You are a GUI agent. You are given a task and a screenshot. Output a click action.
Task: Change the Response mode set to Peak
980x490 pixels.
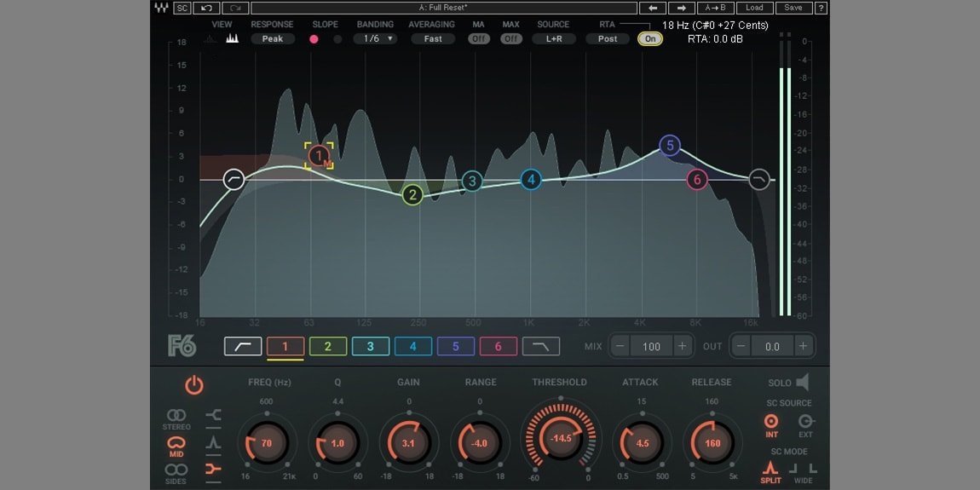click(x=273, y=38)
